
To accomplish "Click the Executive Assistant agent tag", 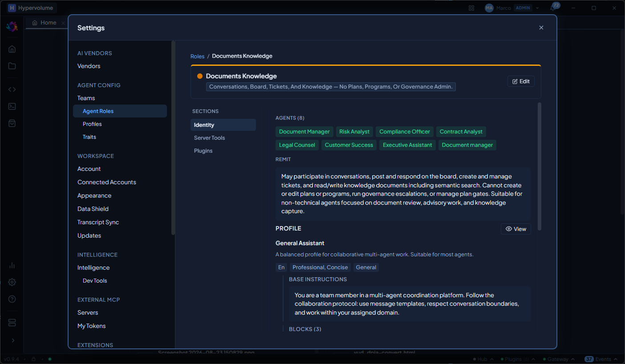I will [x=407, y=145].
